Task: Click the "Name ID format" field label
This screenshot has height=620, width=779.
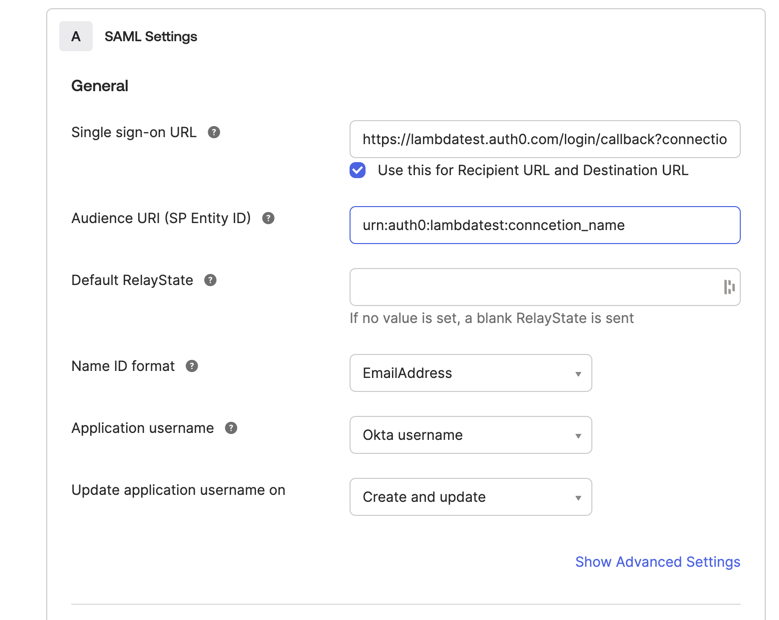Action: point(123,366)
